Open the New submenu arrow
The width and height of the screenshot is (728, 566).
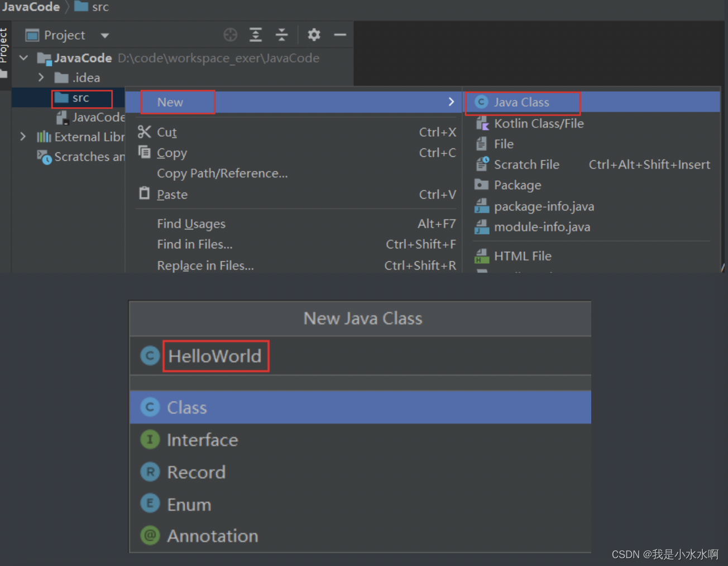coord(451,102)
